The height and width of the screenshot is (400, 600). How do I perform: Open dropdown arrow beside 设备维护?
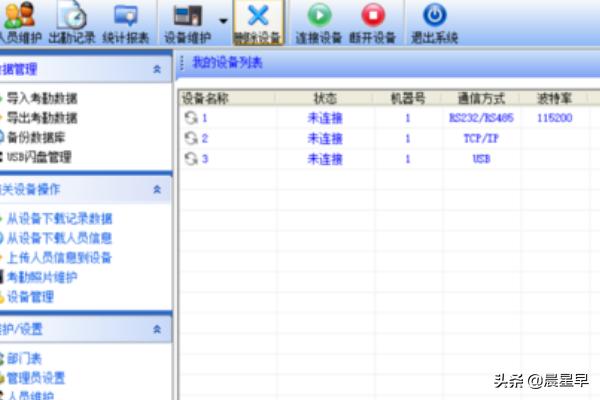click(x=223, y=20)
